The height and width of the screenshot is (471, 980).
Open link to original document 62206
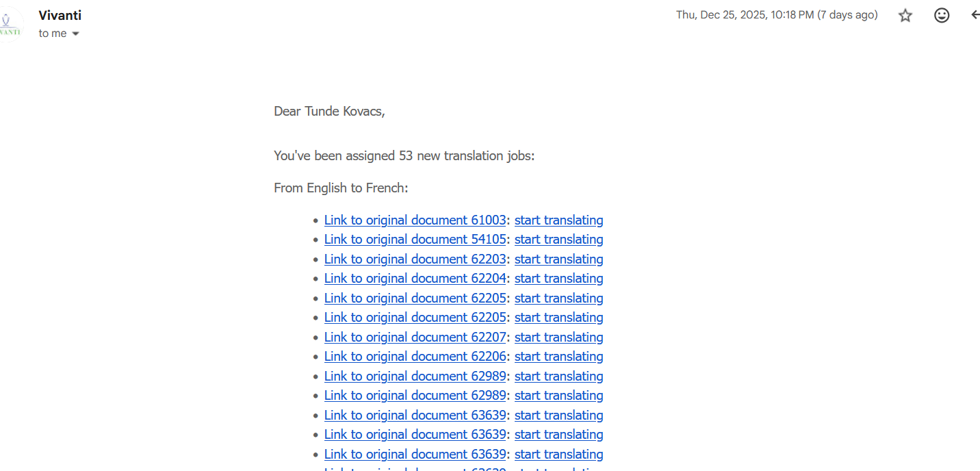(x=415, y=357)
